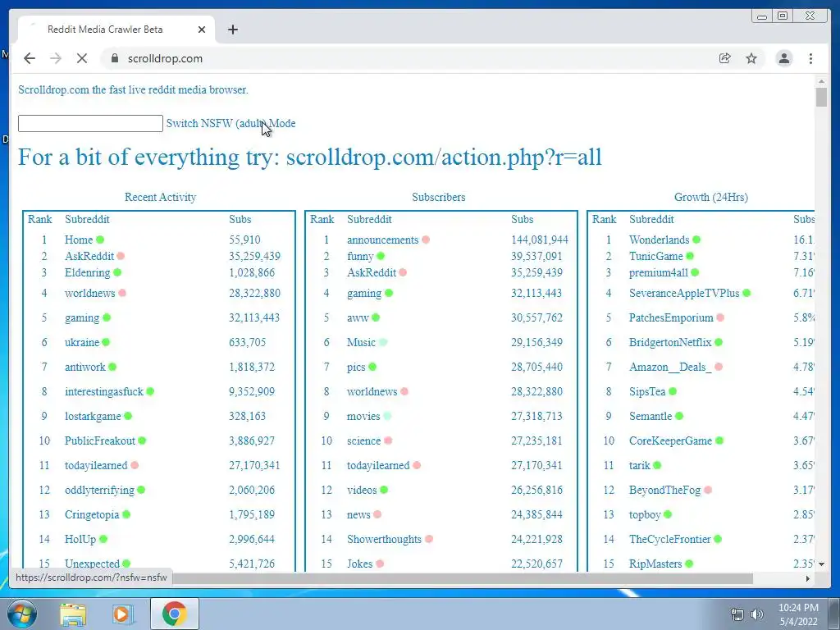Click green status dot next to Home
The image size is (840, 630).
(99, 240)
